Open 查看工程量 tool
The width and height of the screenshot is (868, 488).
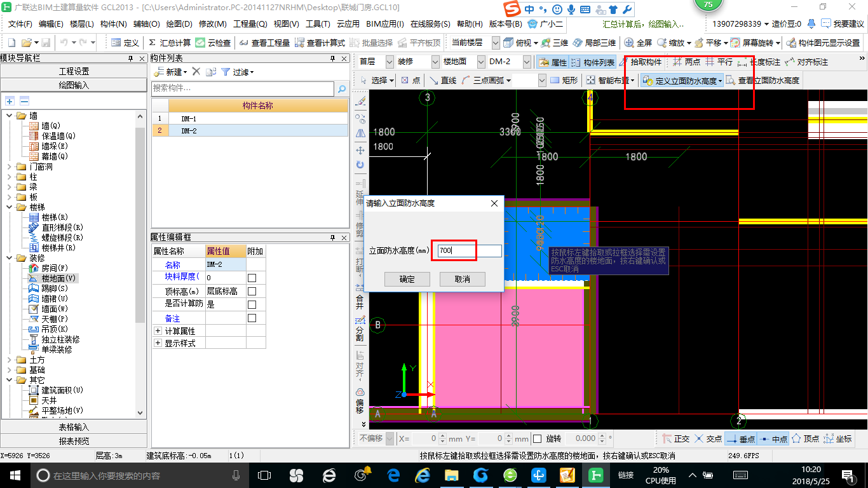264,43
